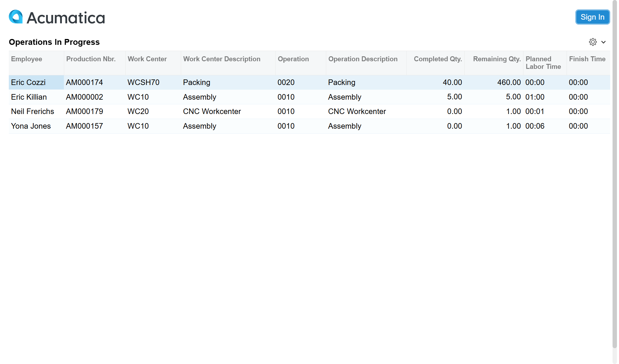Click Completed Qty. column header

click(x=438, y=59)
